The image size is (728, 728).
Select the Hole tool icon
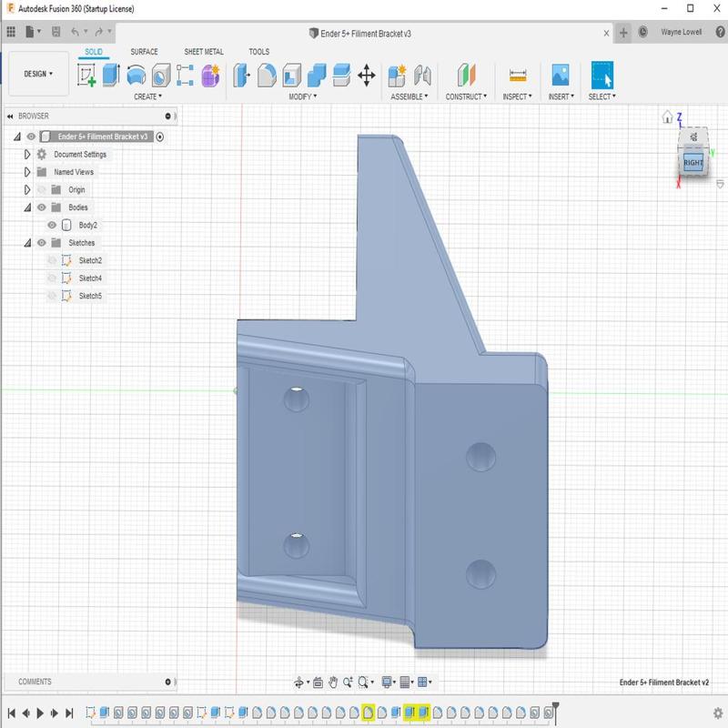tap(161, 76)
